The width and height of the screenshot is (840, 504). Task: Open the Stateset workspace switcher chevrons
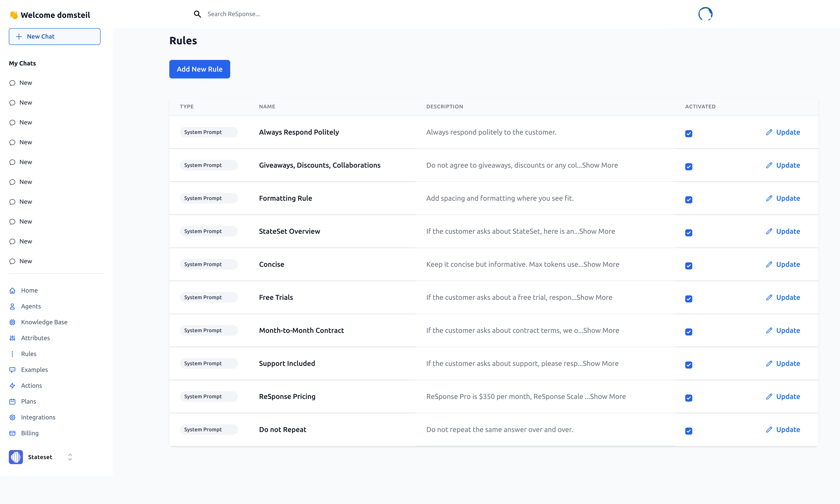[x=70, y=457]
